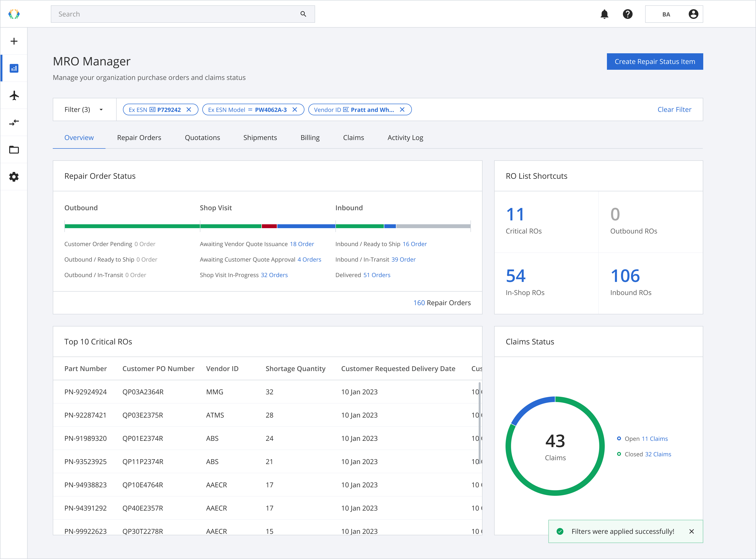Screen dimensions: 756x559
Task: Open the help question mark icon
Action: coord(627,14)
